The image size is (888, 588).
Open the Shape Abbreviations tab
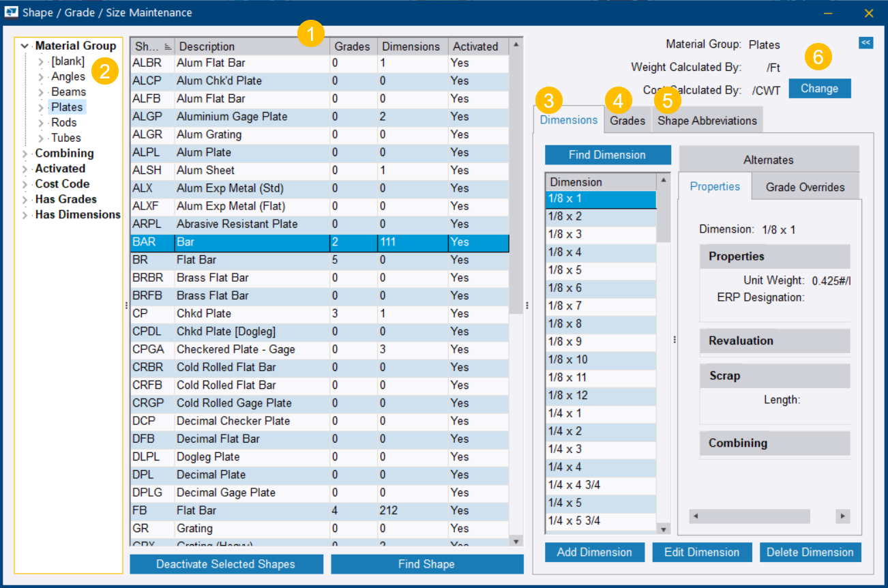point(707,120)
